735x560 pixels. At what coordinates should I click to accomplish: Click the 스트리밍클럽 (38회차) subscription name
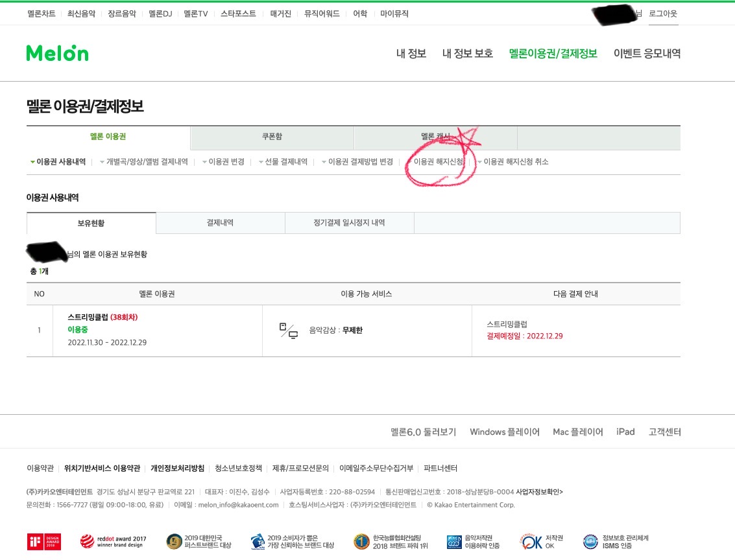coord(102,317)
